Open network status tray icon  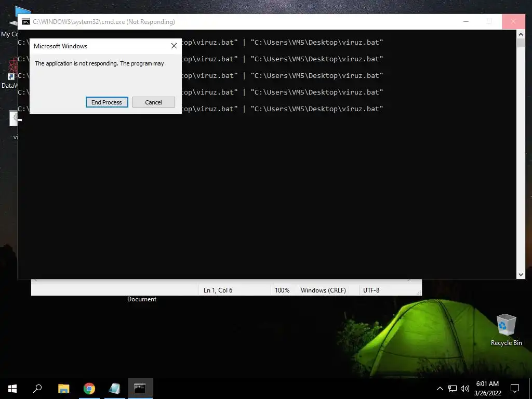[x=453, y=389]
